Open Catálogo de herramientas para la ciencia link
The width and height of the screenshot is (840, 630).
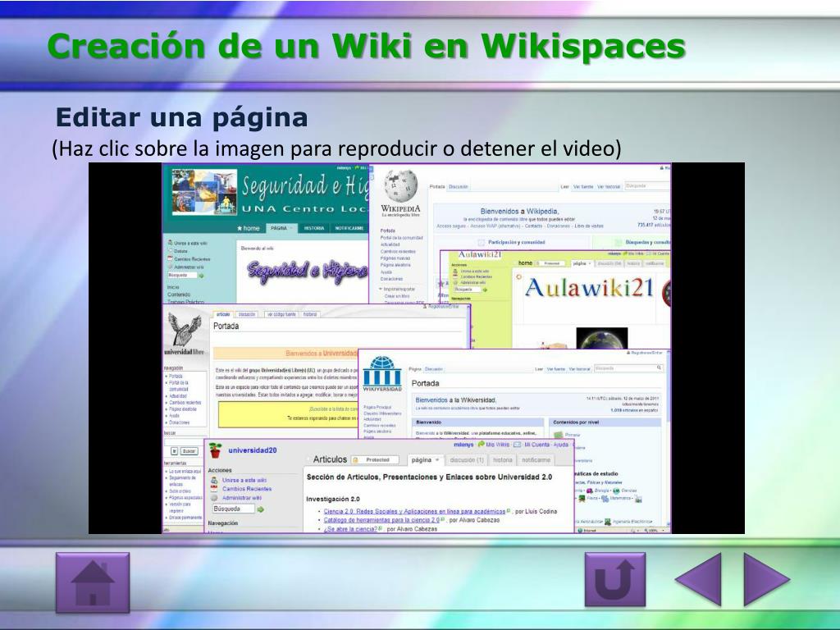(381, 519)
